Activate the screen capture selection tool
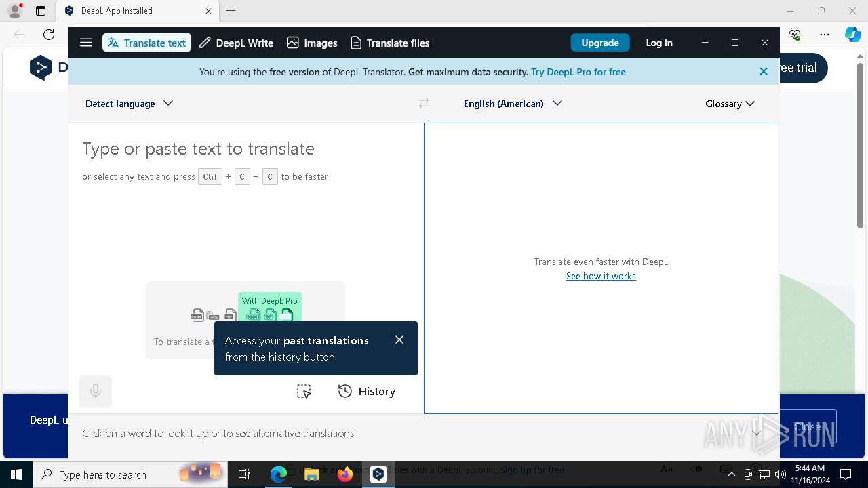This screenshot has width=868, height=488. point(304,391)
